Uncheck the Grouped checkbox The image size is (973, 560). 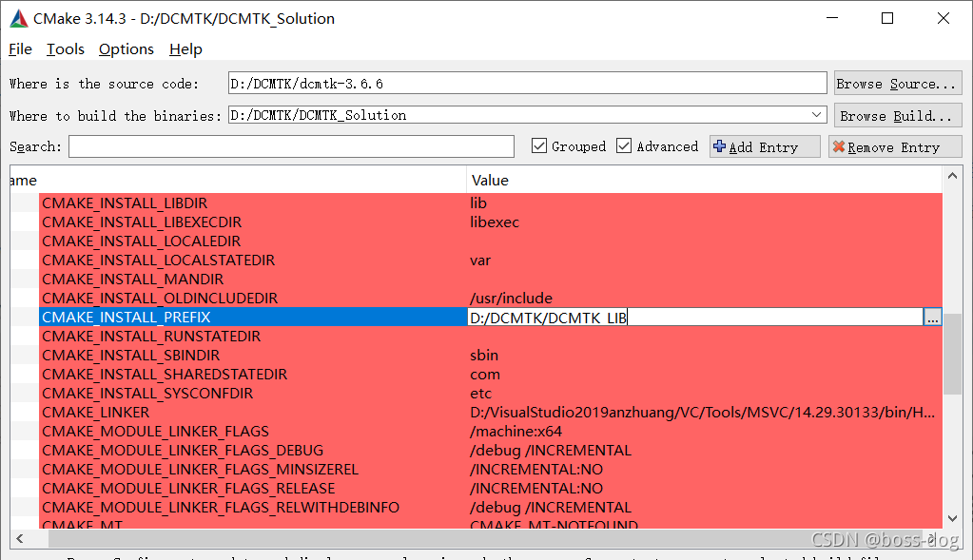(x=539, y=145)
